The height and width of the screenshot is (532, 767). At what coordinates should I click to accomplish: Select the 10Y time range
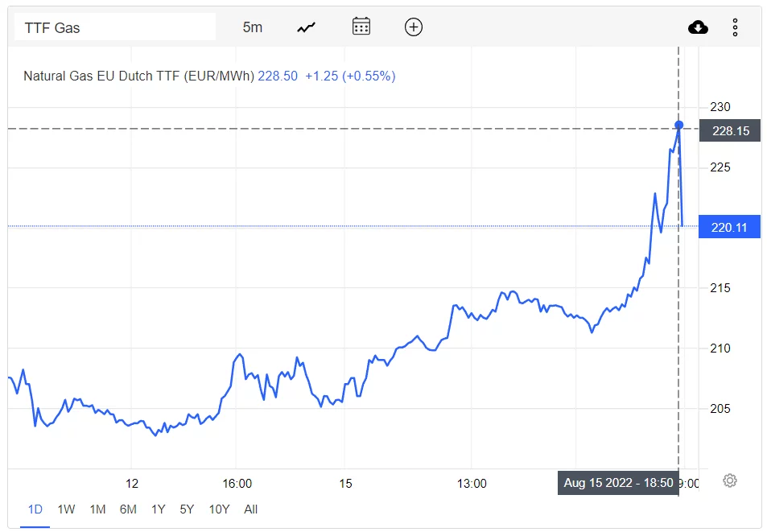[219, 509]
